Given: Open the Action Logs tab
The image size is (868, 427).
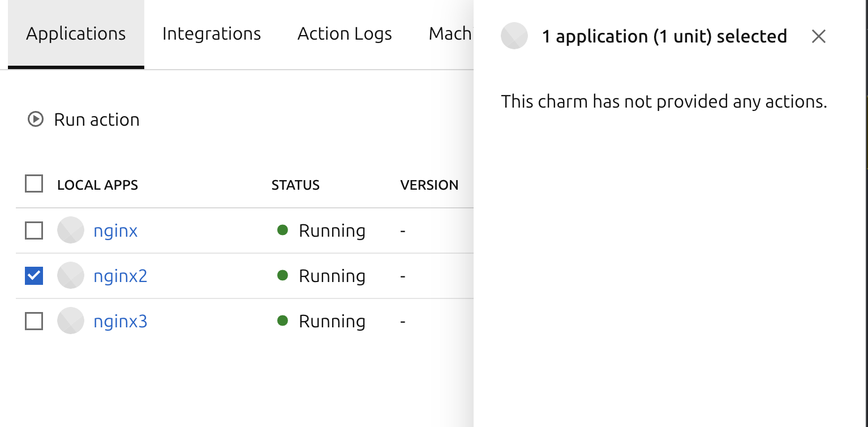Looking at the screenshot, I should [x=343, y=33].
